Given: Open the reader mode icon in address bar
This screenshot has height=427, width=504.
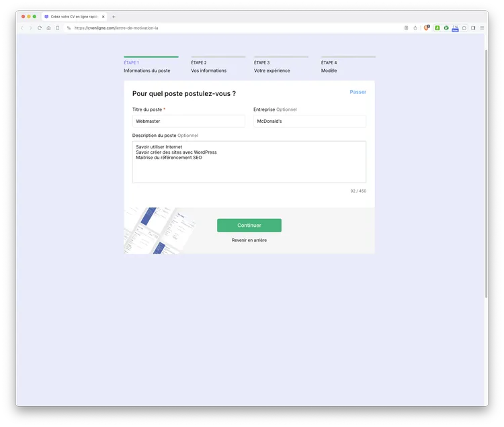Looking at the screenshot, I should (407, 28).
